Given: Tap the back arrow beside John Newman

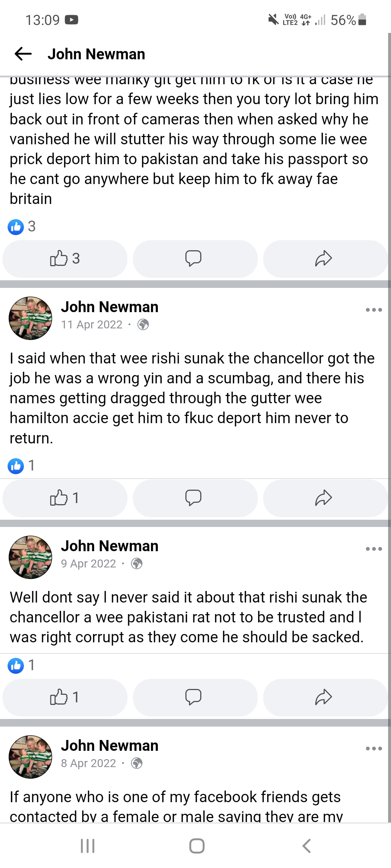Looking at the screenshot, I should click(23, 54).
